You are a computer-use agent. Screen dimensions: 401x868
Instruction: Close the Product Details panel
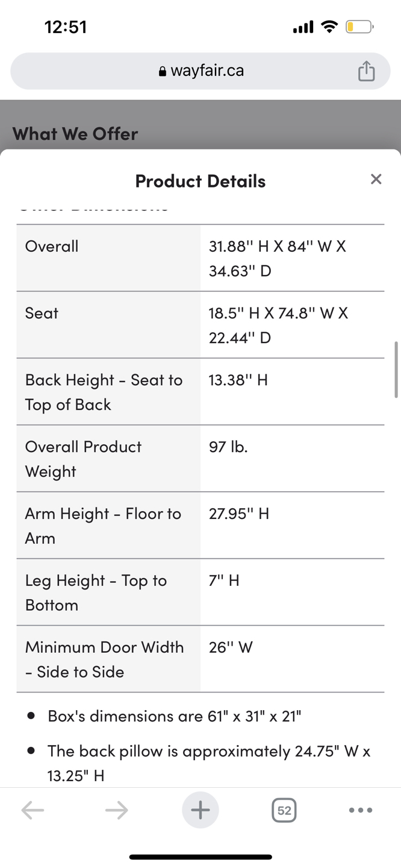coord(376,179)
